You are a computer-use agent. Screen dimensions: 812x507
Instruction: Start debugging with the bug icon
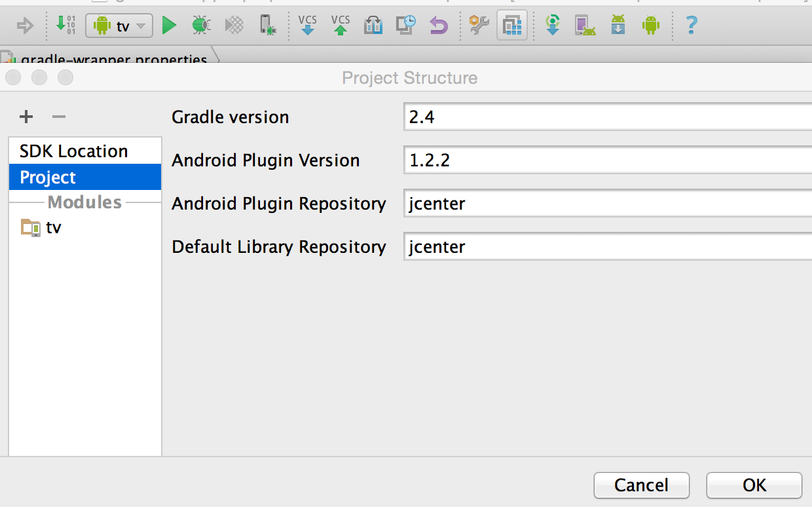201,26
